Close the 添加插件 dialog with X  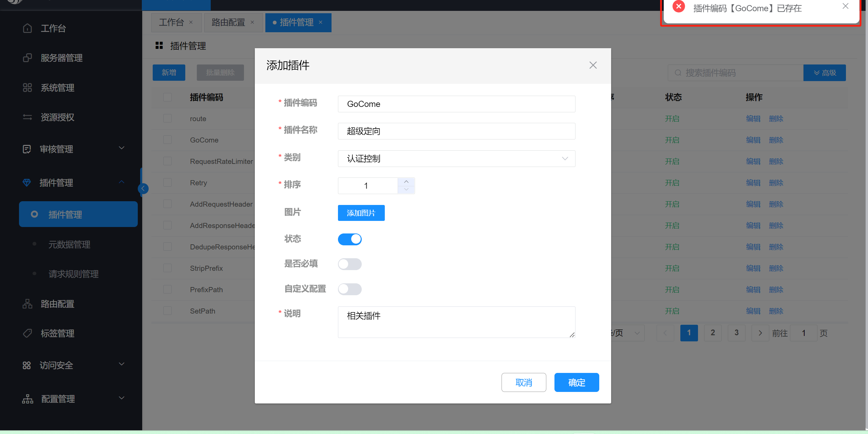[x=593, y=65]
